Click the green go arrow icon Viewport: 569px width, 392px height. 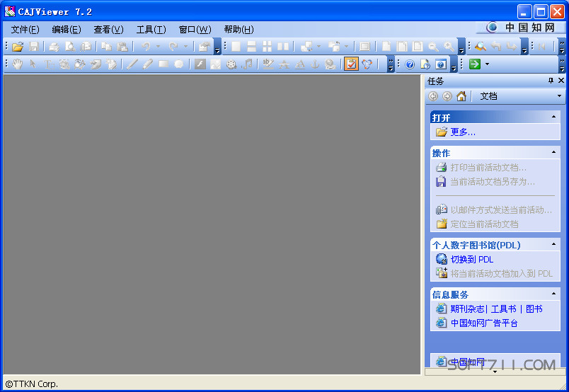point(475,64)
